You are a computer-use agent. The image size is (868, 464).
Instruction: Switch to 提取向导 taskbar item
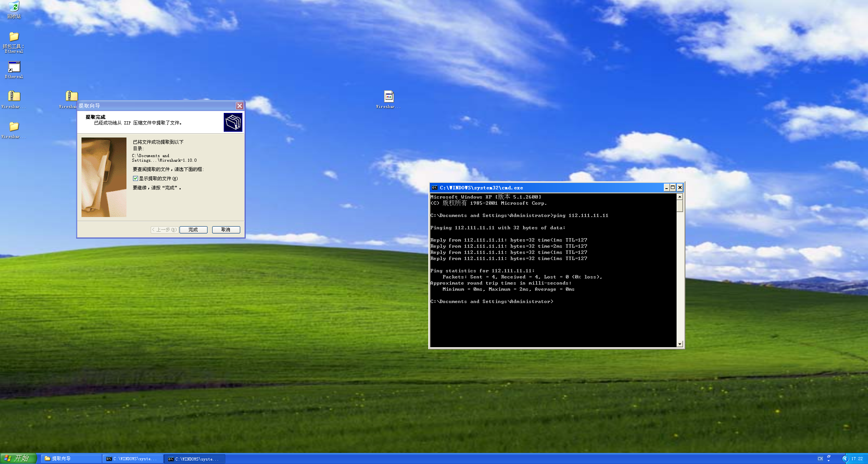71,459
